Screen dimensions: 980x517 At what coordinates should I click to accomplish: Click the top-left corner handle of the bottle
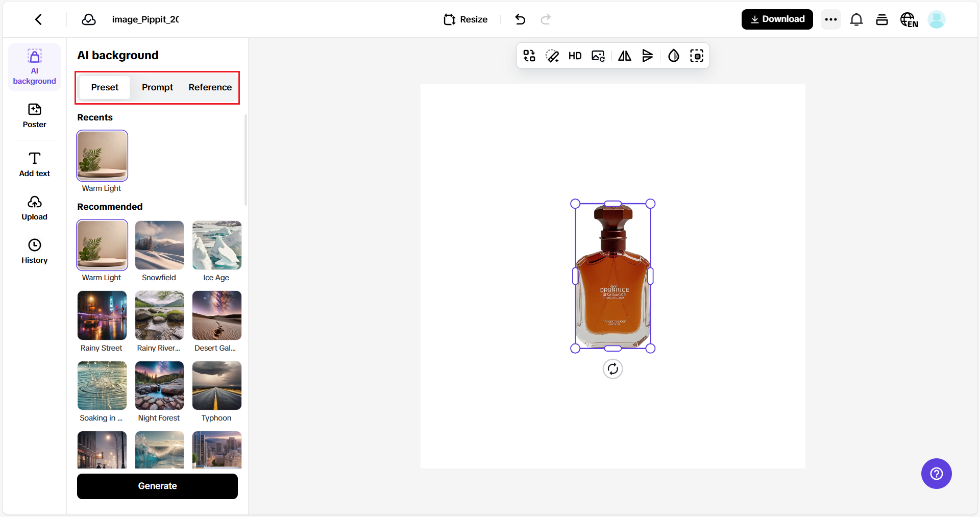click(575, 204)
